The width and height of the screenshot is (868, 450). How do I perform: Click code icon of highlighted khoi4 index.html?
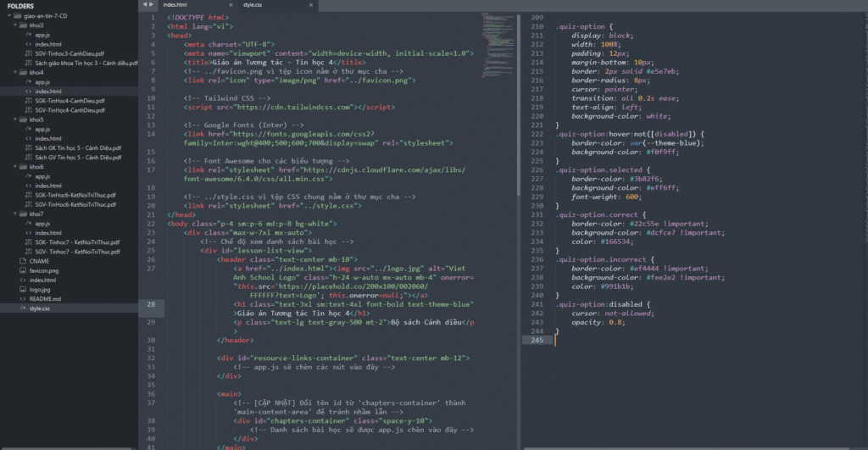(29, 92)
